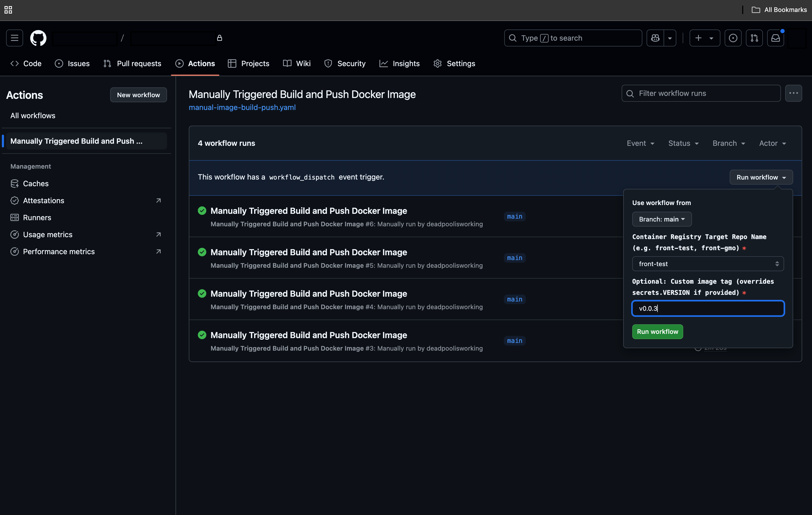Click the Usage metrics meter icon
The width and height of the screenshot is (812, 515).
[x=15, y=235]
